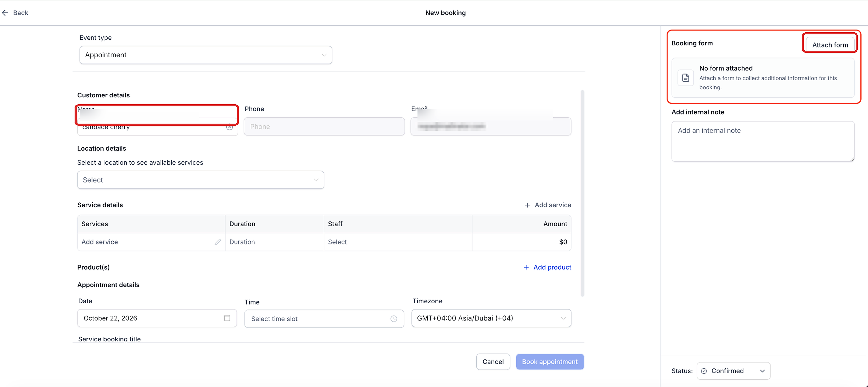This screenshot has width=868, height=387.
Task: Focus the Phone input field
Action: 324,127
